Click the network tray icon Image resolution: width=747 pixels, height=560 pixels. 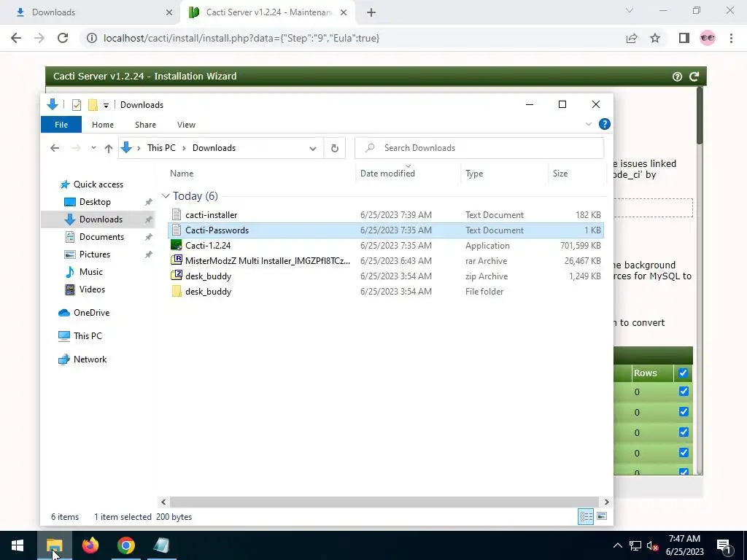635,546
